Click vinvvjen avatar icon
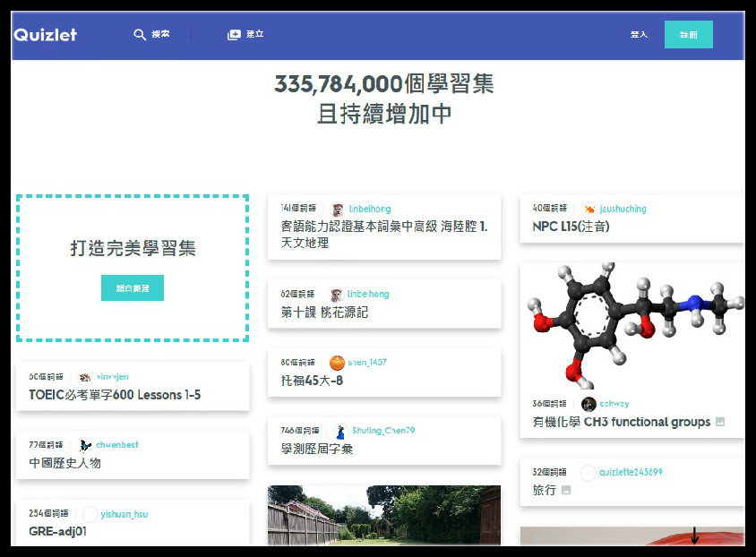Image resolution: width=756 pixels, height=557 pixels. click(x=85, y=377)
